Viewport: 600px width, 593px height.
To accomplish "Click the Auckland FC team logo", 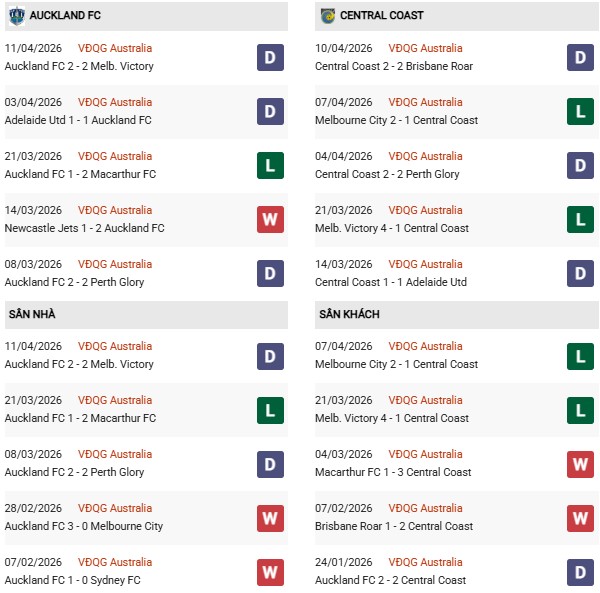I will 16,16.
